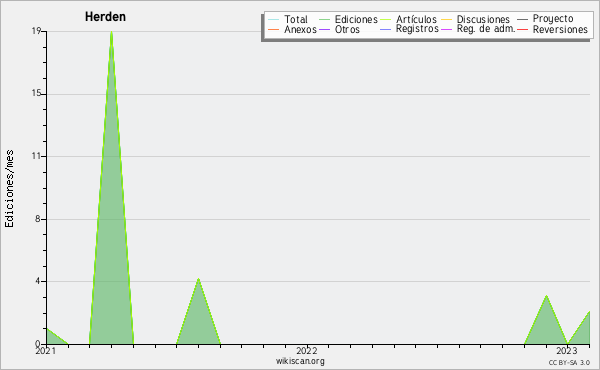Click the 'wikiscan.org' caption

click(x=300, y=361)
